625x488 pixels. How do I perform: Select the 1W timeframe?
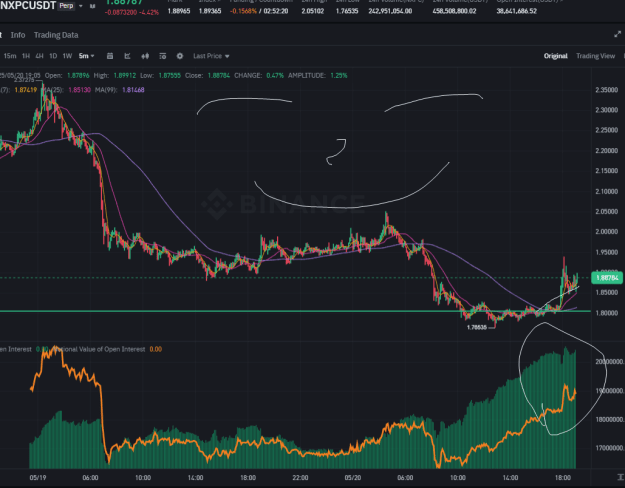[67, 56]
